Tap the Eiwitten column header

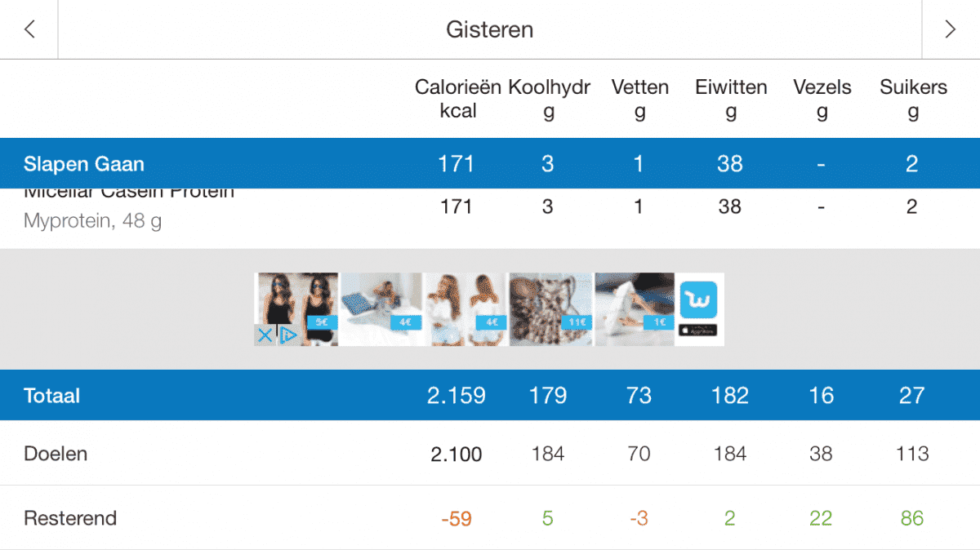tap(731, 99)
